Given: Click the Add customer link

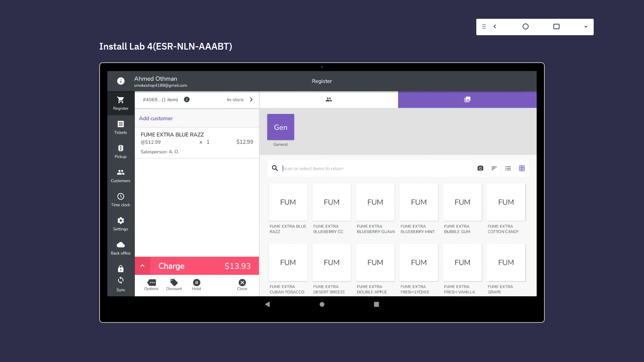Looking at the screenshot, I should pos(156,118).
